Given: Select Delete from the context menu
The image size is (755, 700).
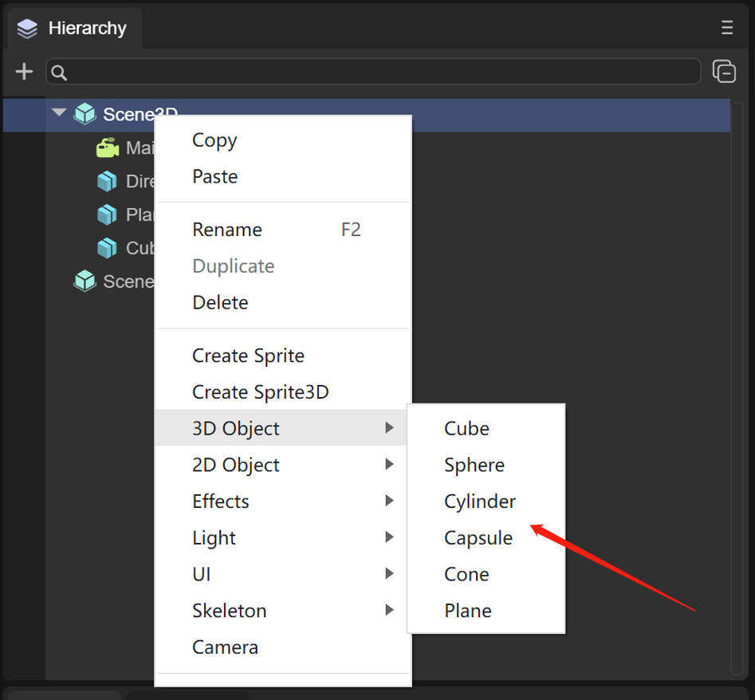Looking at the screenshot, I should click(220, 302).
